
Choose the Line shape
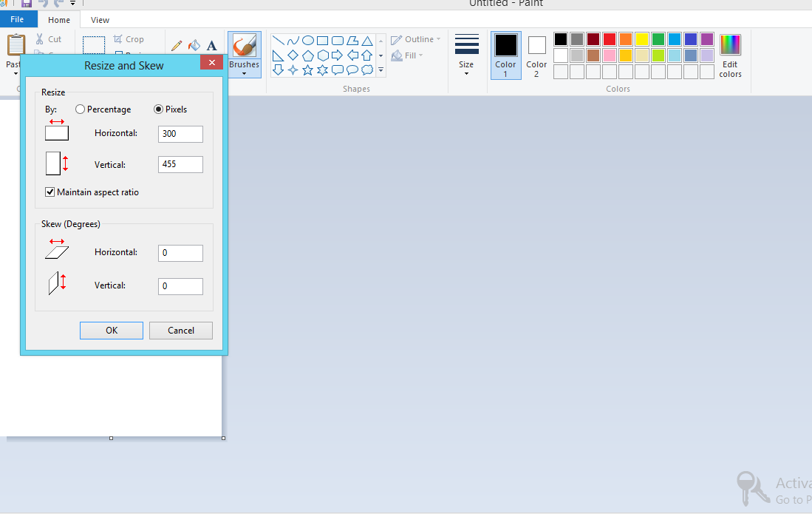(278, 41)
